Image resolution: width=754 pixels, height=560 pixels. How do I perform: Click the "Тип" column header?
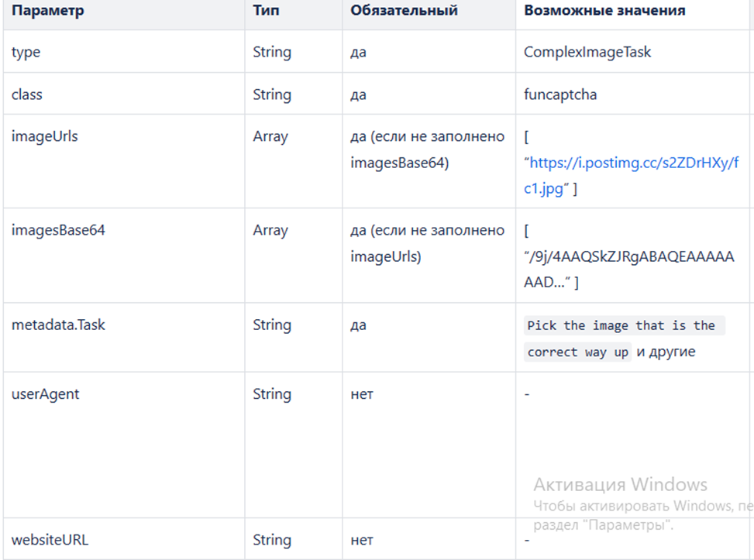coord(266,11)
